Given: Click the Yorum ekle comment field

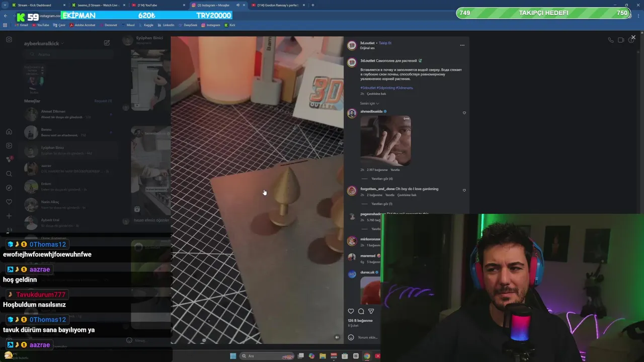Looking at the screenshot, I should tap(368, 337).
